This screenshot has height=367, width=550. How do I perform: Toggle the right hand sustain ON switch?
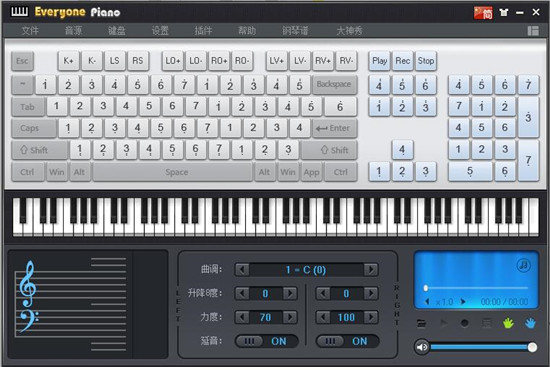[x=348, y=341]
